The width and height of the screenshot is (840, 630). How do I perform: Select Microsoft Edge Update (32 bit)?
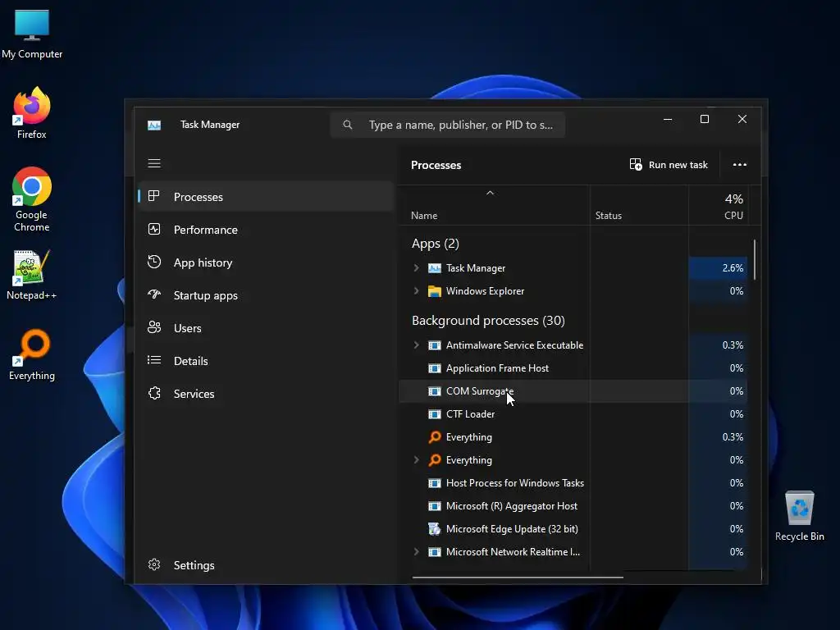click(573, 529)
